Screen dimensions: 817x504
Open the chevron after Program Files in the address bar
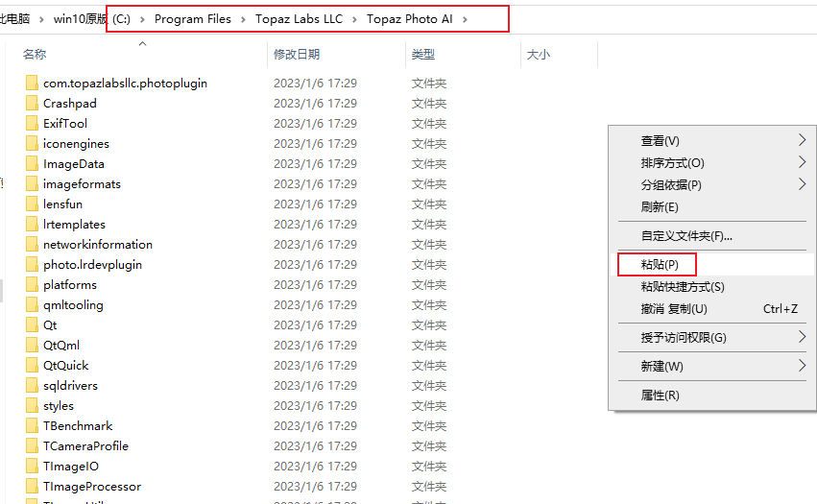243,19
